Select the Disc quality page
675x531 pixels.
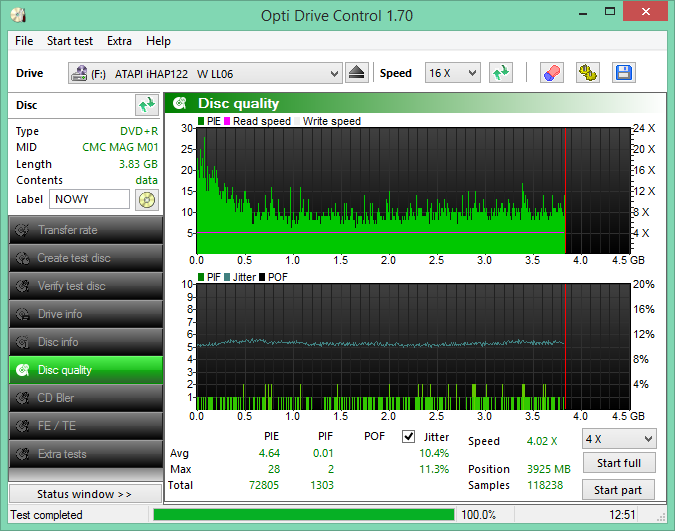86,370
